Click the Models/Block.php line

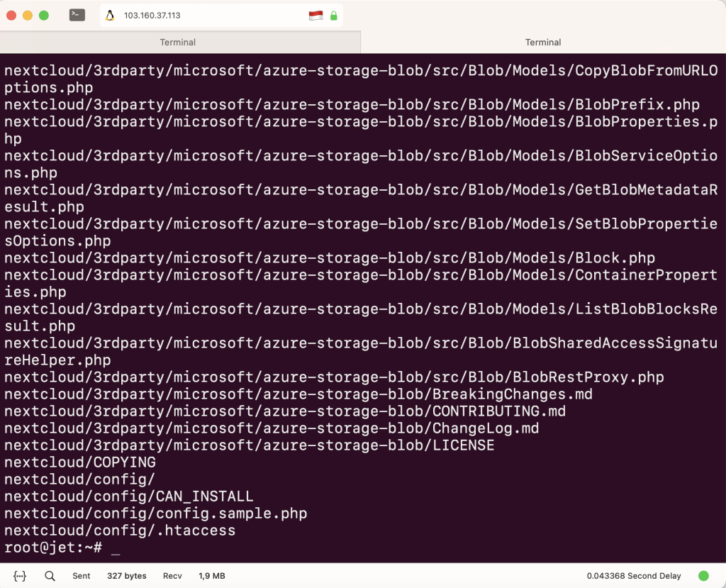click(330, 257)
